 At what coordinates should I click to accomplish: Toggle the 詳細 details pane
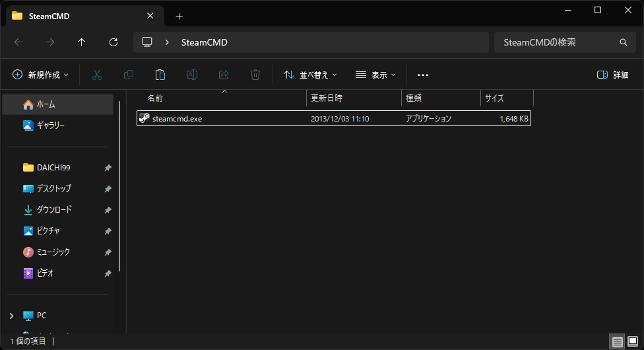point(612,75)
